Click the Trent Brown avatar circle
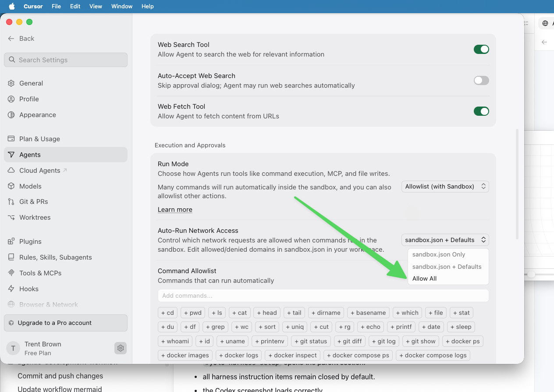The image size is (554, 392). click(13, 349)
